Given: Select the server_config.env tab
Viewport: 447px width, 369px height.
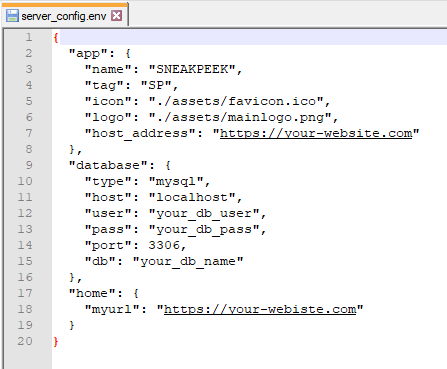Looking at the screenshot, I should click(x=64, y=16).
